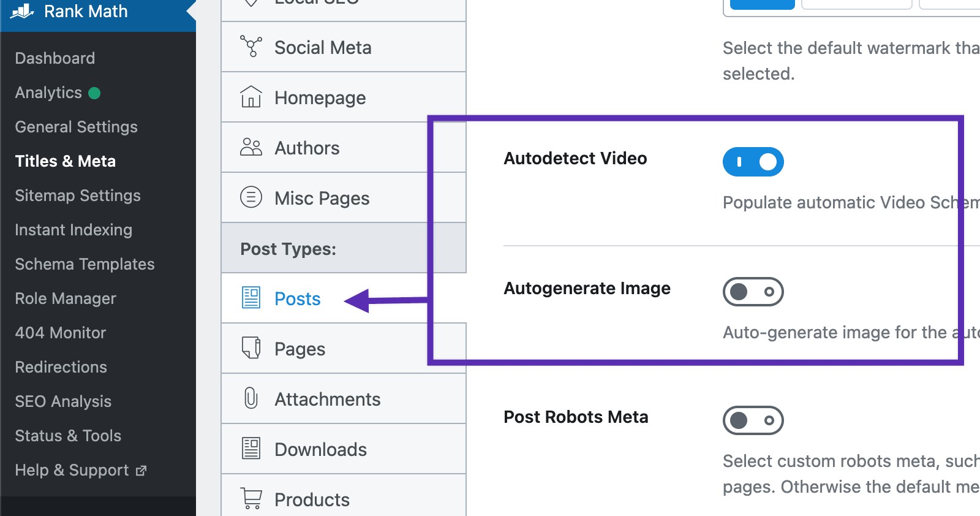The image size is (980, 516).
Task: Click the Downloads post type icon
Action: pyautogui.click(x=251, y=449)
